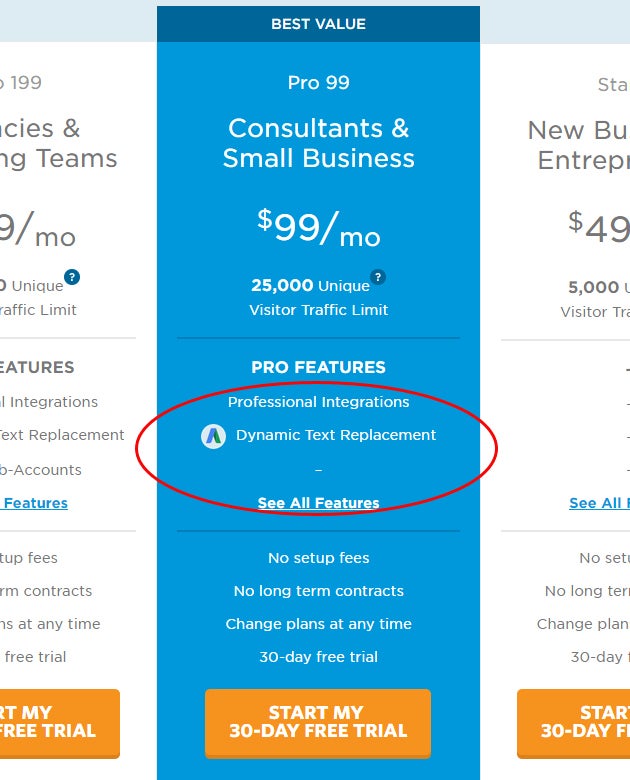Click the Consultants & Small Business heading
Image resolution: width=630 pixels, height=780 pixels.
(318, 143)
